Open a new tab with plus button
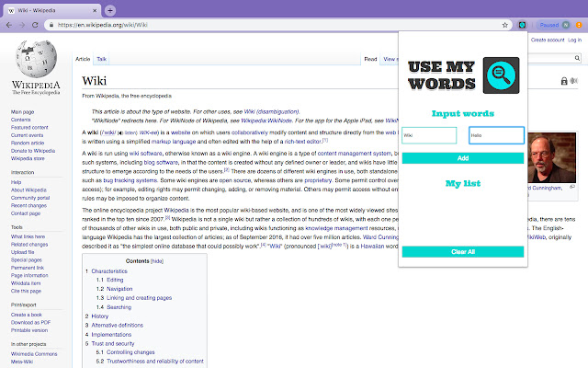The width and height of the screenshot is (588, 368). 110,10
